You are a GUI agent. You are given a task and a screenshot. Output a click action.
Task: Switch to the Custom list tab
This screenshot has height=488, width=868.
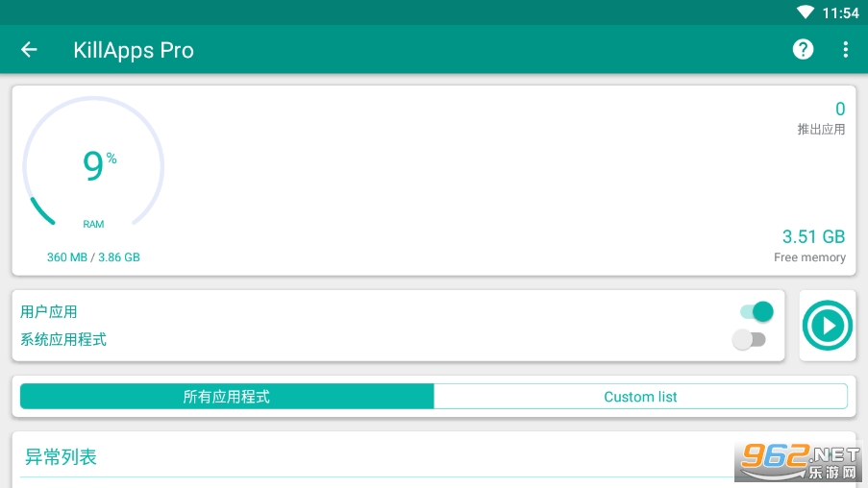[x=640, y=397]
